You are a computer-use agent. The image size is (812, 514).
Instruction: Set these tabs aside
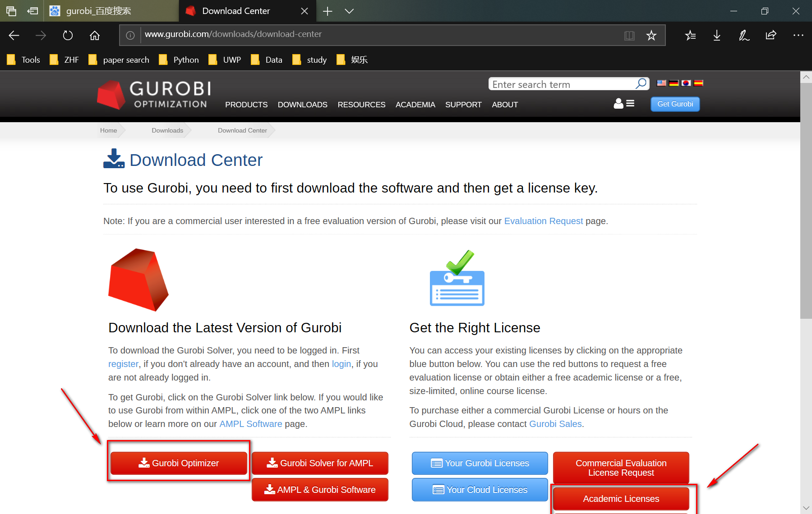point(32,11)
